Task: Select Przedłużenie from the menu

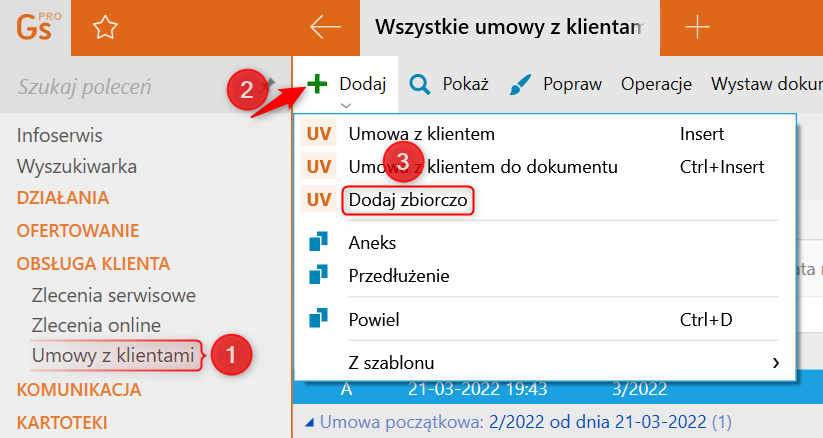Action: (x=398, y=275)
